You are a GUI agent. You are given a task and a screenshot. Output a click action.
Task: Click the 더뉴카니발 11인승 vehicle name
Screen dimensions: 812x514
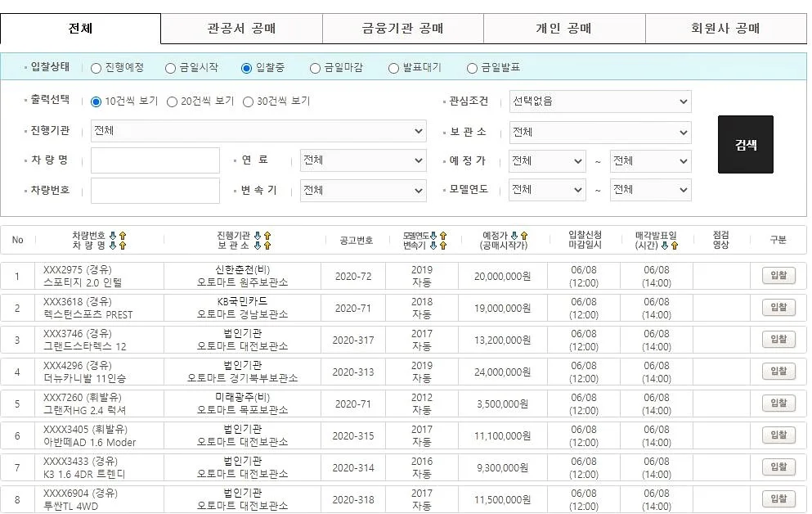(x=85, y=379)
